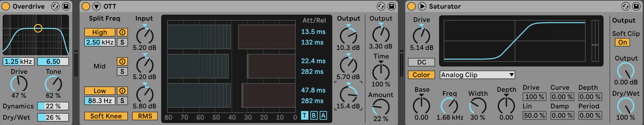Image resolution: width=644 pixels, height=125 pixels.
Task: Click the Saturator Base knob
Action: pyautogui.click(x=421, y=105)
